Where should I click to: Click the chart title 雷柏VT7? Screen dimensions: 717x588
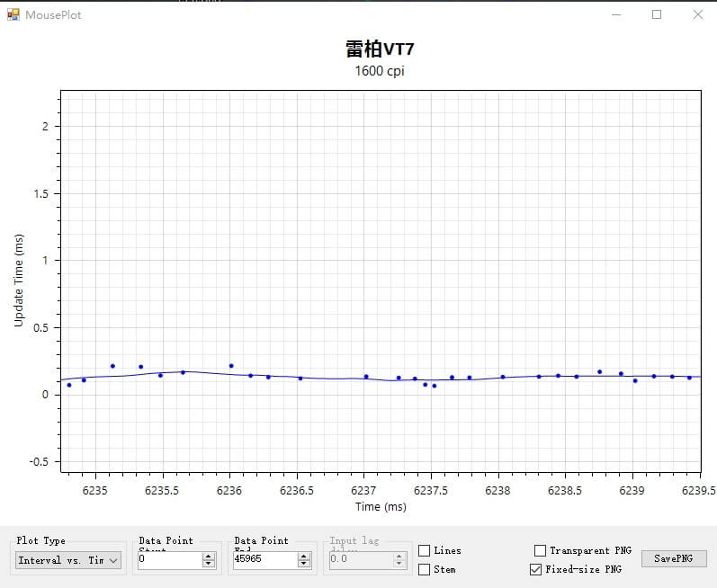click(x=380, y=49)
